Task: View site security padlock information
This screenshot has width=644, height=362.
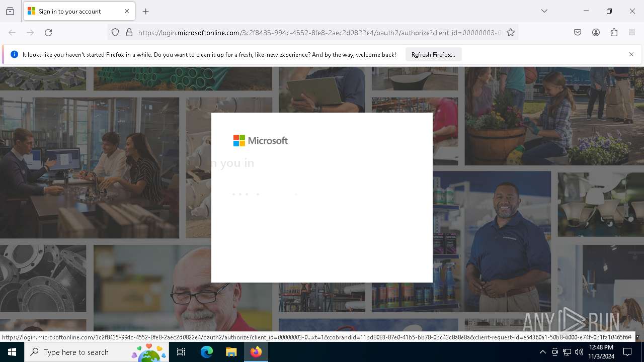Action: (x=129, y=33)
